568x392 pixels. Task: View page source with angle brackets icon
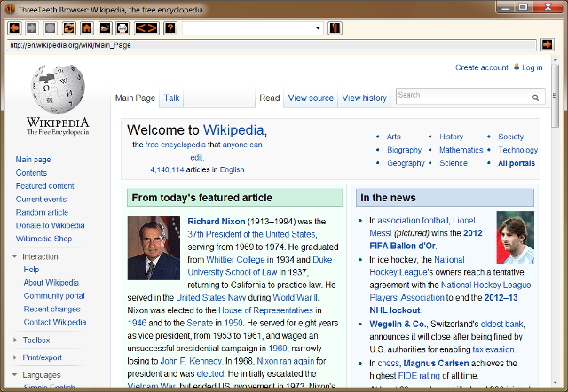click(x=146, y=27)
